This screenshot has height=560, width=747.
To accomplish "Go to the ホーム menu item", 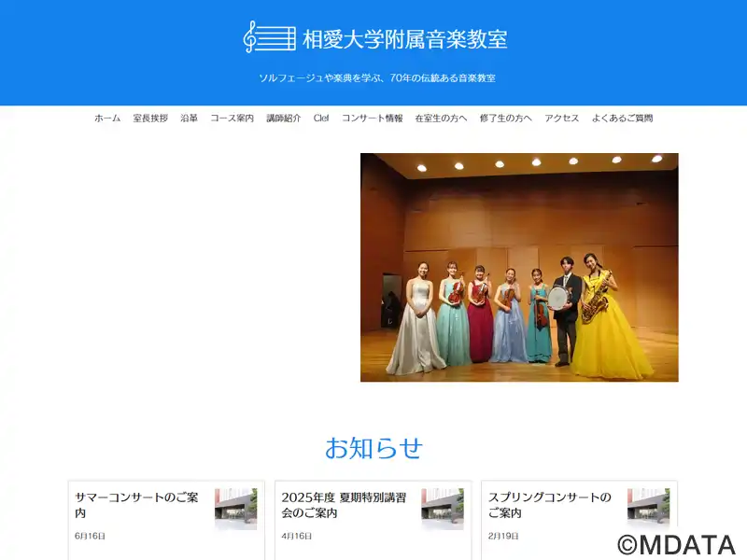I will point(107,119).
